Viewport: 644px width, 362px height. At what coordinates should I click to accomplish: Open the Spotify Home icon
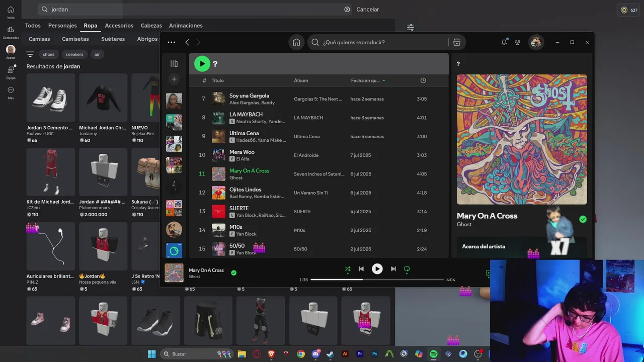296,42
